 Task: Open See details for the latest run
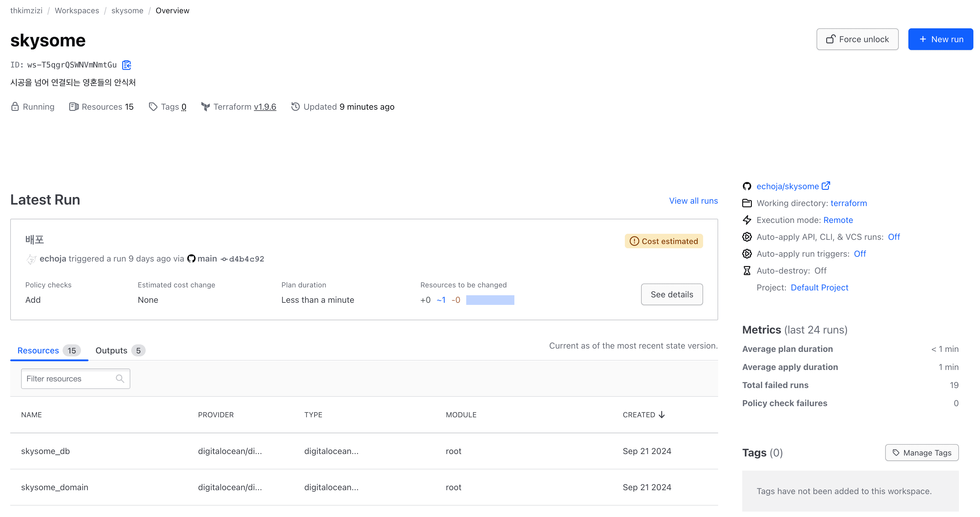tap(671, 294)
